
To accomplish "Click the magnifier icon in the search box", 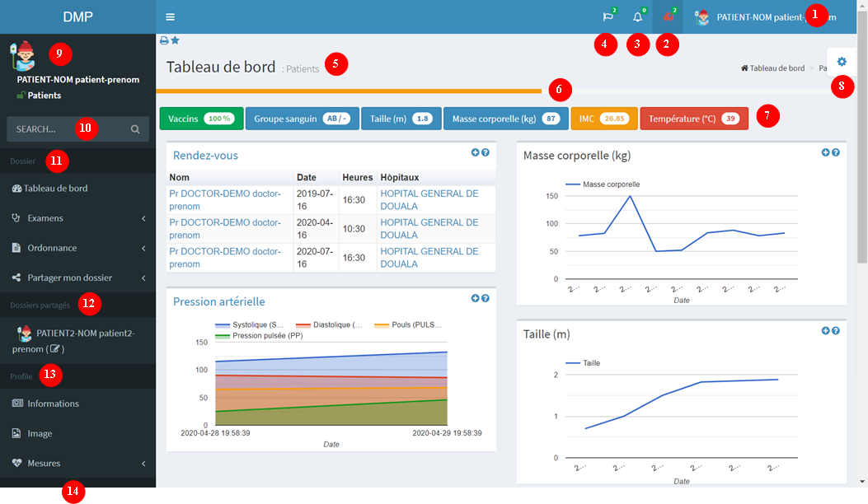I will (x=135, y=129).
